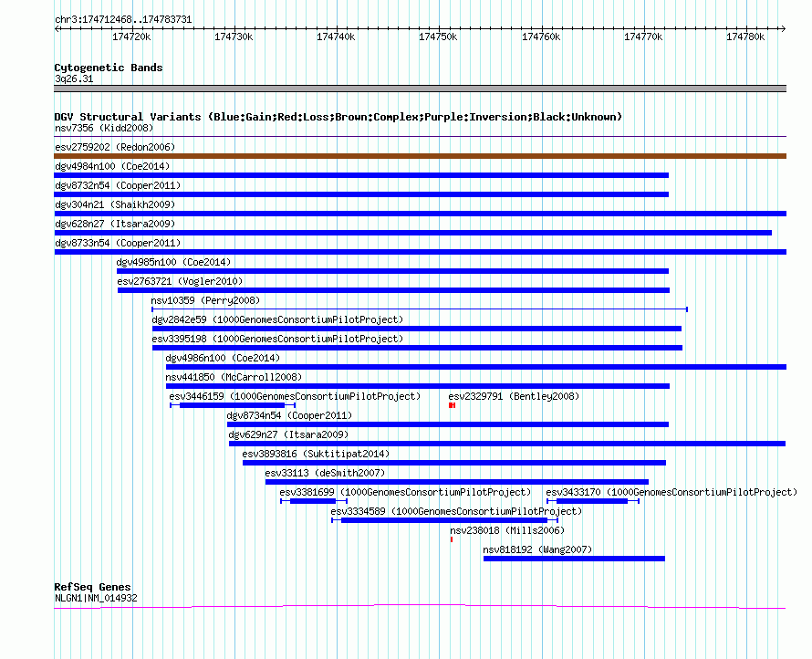The image size is (812, 659).
Task: Click the esv2763721 (Vogler2010) label
Action: pos(180,281)
